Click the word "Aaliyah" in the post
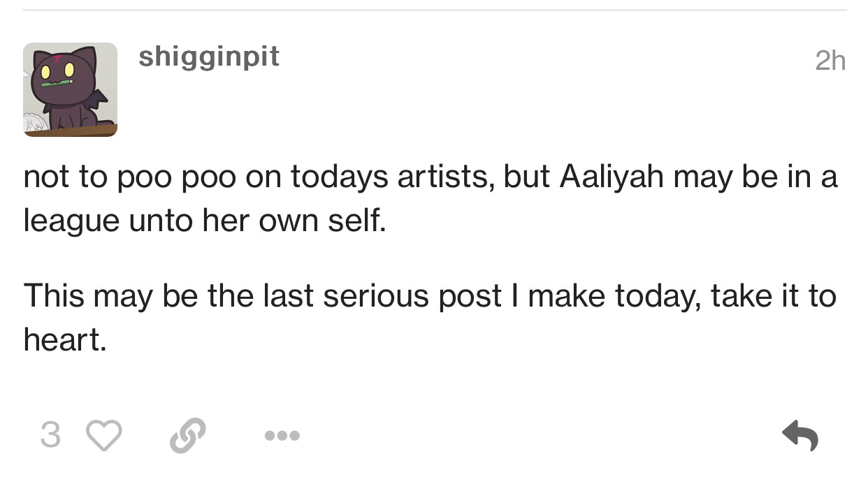The width and height of the screenshot is (868, 493). point(612,177)
